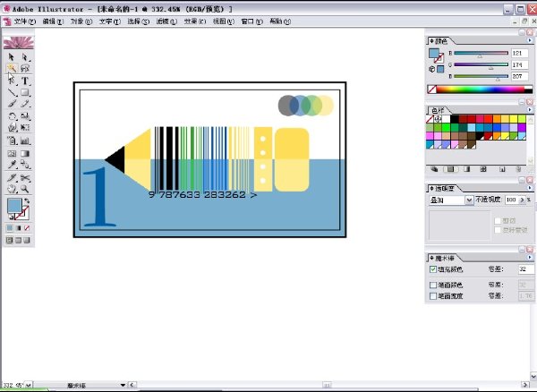Open the Magic Wand panel flyout menu arrow
Image resolution: width=537 pixels, height=392 pixels.
[530, 257]
